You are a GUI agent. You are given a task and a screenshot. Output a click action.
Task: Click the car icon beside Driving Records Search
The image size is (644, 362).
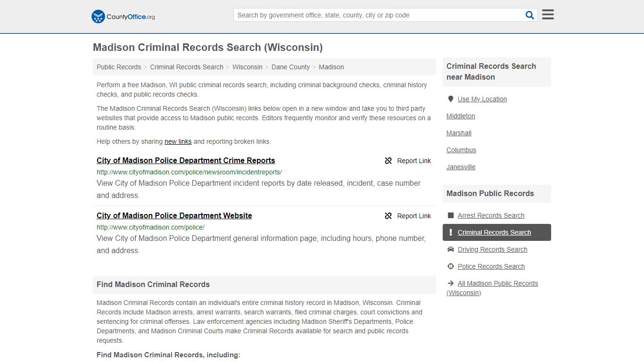(x=451, y=249)
